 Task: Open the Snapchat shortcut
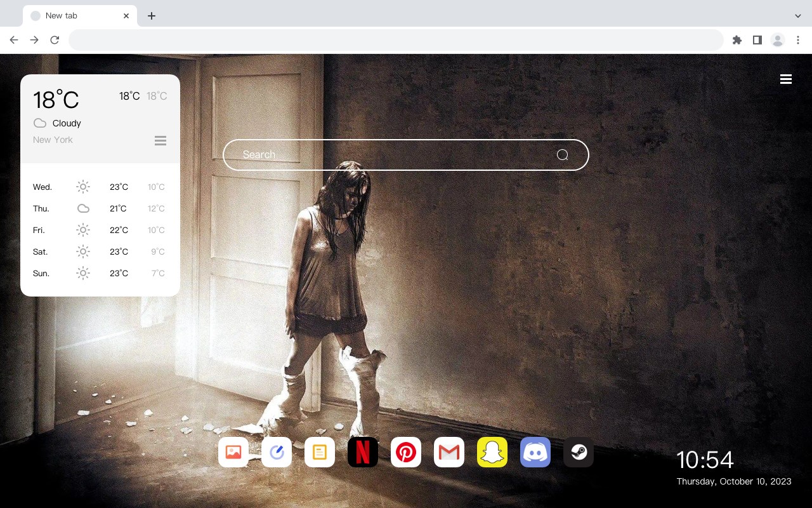click(492, 452)
